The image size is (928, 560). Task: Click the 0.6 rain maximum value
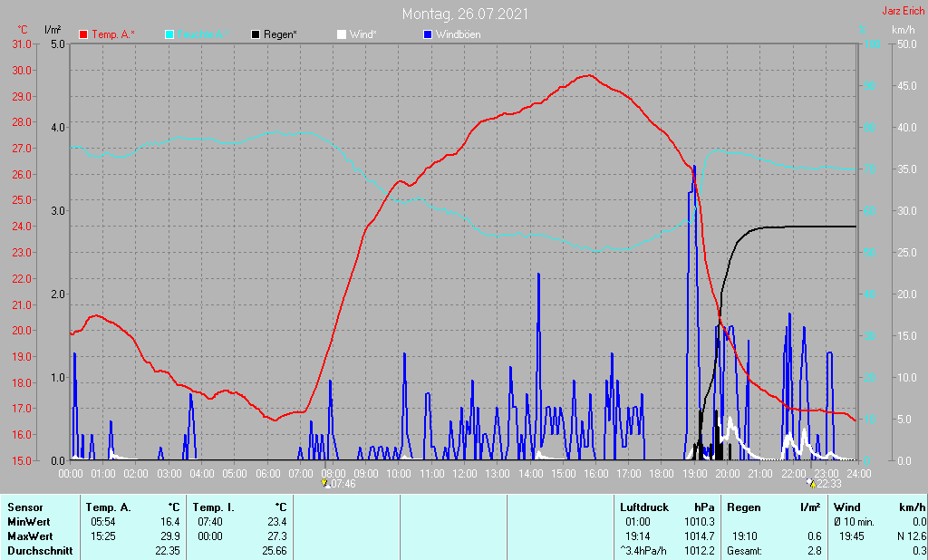[815, 536]
